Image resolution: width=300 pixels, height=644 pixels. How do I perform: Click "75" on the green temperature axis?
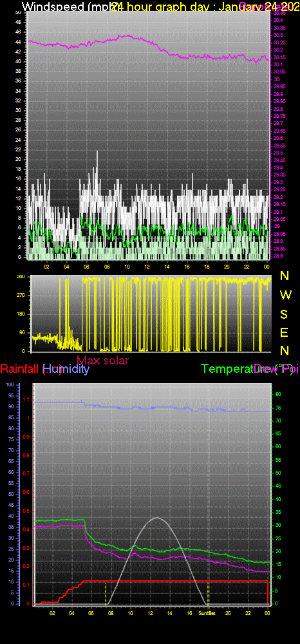pyautogui.click(x=278, y=408)
